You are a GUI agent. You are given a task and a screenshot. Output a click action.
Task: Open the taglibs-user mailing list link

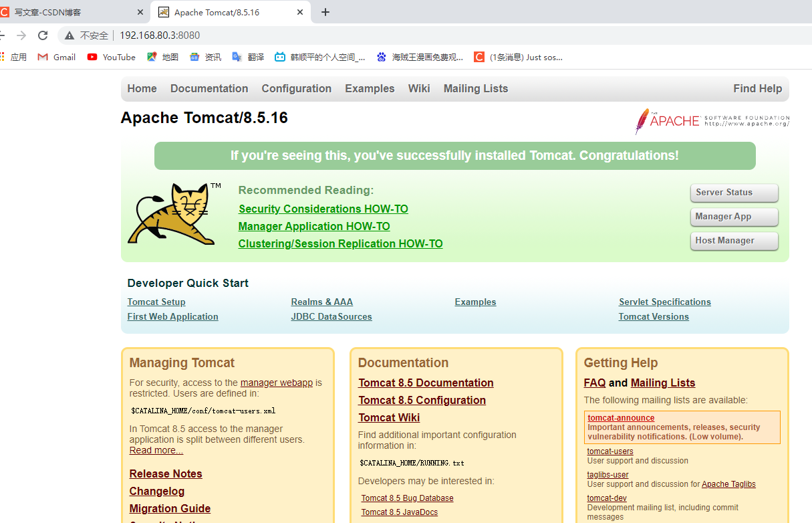[608, 475]
